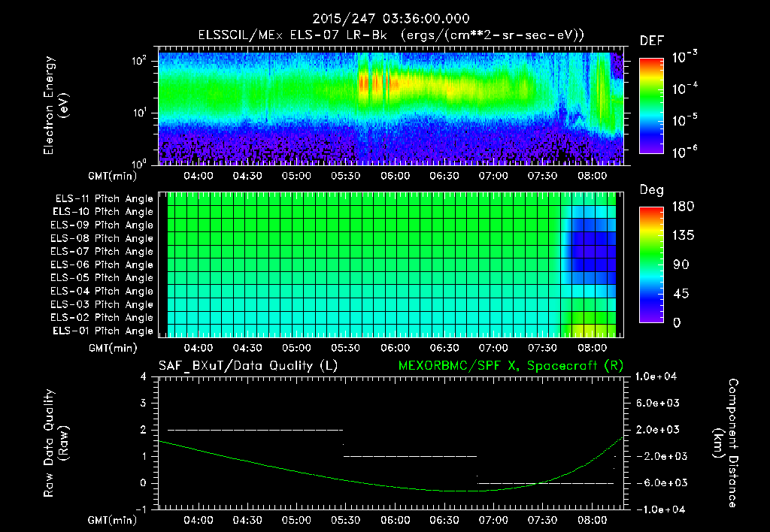This screenshot has height=532, width=770.
Task: Click the 05:30 tick label under the spectrogram
Action: pos(346,176)
